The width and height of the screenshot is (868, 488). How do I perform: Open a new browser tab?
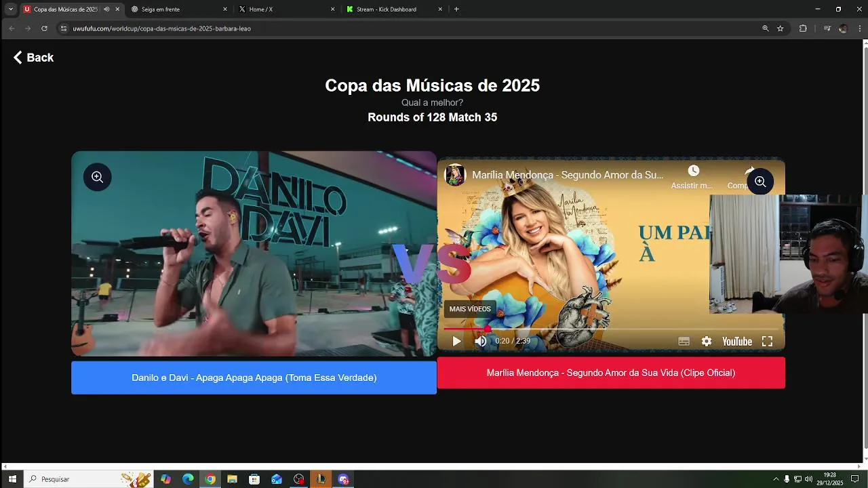456,9
